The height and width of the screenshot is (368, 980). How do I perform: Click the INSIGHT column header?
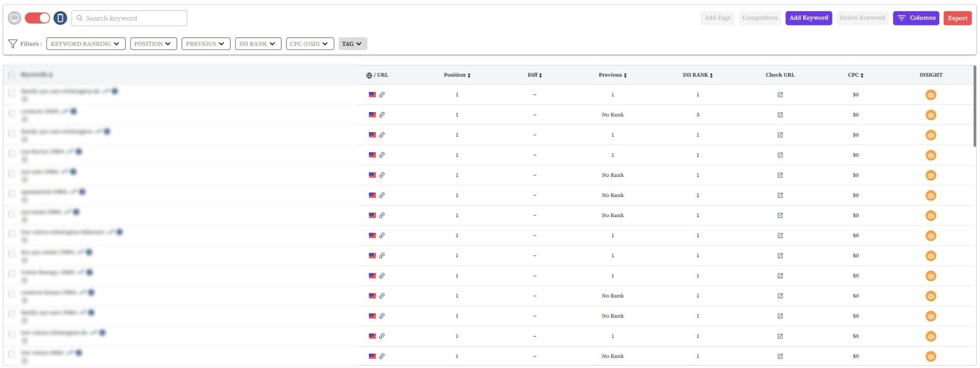931,75
